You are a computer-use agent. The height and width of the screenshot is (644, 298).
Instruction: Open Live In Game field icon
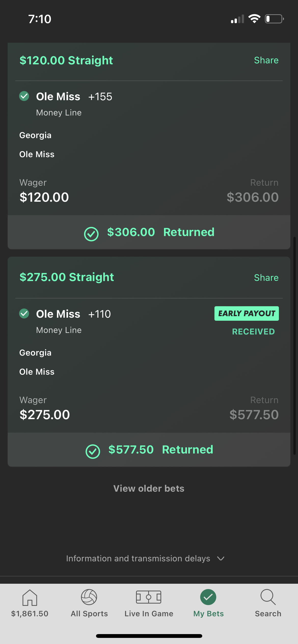pyautogui.click(x=149, y=597)
